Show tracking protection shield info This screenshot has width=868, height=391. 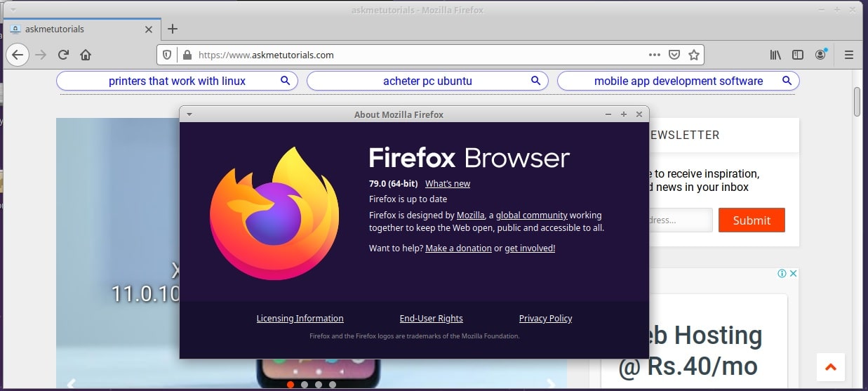pyautogui.click(x=167, y=54)
